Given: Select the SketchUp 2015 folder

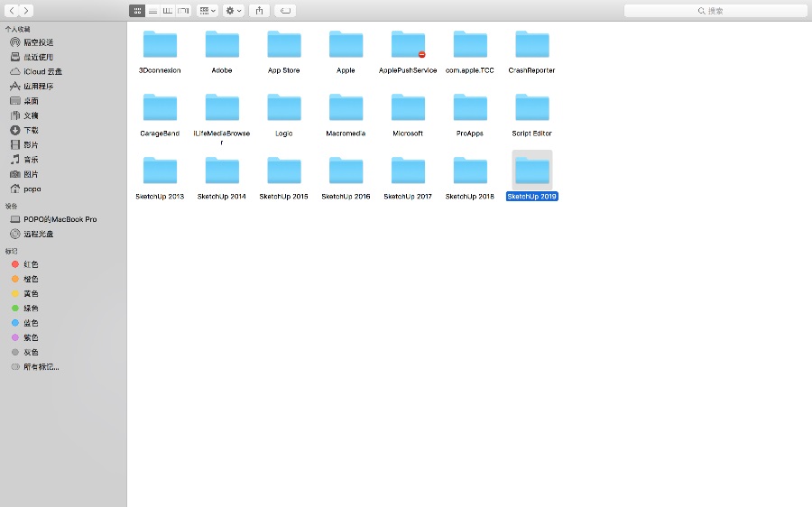Looking at the screenshot, I should tap(284, 171).
